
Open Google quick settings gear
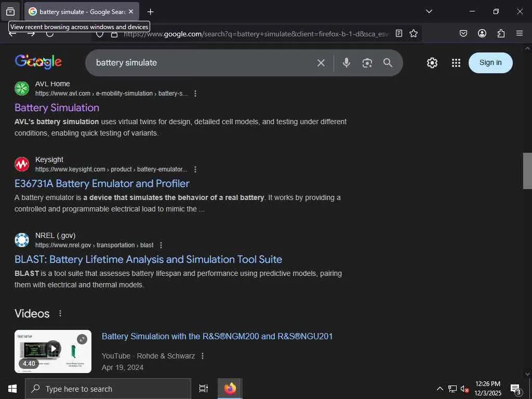pyautogui.click(x=432, y=63)
